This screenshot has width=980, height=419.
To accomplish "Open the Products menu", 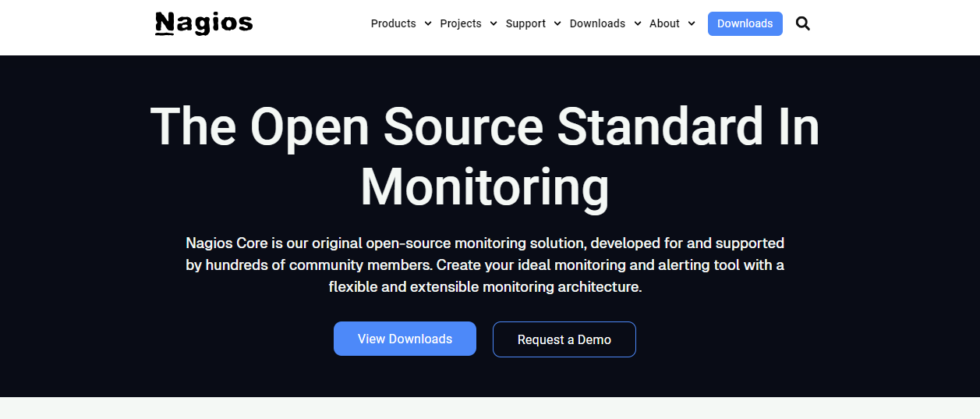I will pos(394,23).
